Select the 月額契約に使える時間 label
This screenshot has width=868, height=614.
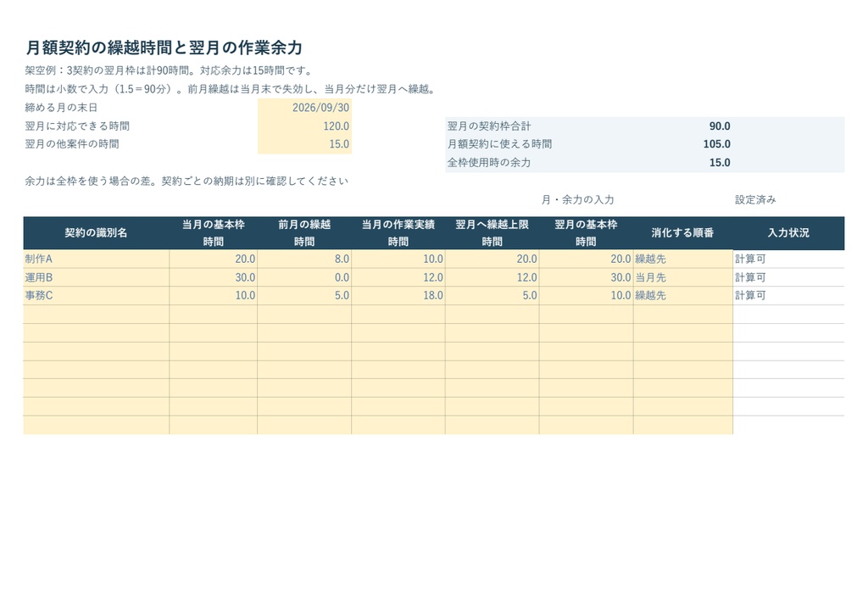point(499,144)
